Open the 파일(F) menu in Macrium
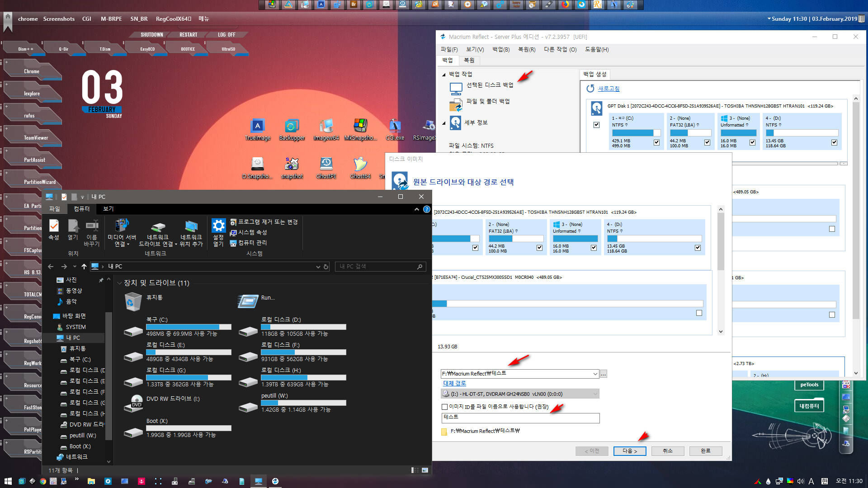 pyautogui.click(x=449, y=49)
